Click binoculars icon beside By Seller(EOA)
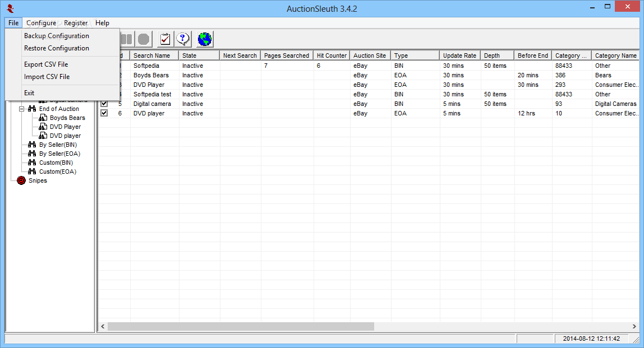The image size is (644, 348). click(32, 154)
